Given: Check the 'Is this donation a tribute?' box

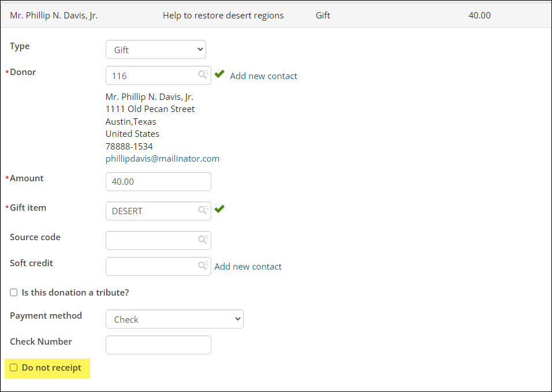Looking at the screenshot, I should tap(14, 293).
